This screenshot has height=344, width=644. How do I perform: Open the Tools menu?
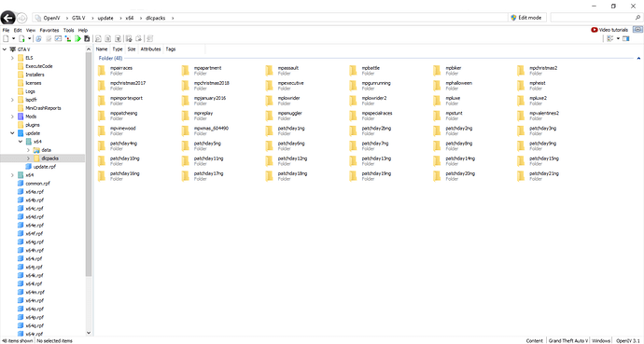click(x=68, y=30)
